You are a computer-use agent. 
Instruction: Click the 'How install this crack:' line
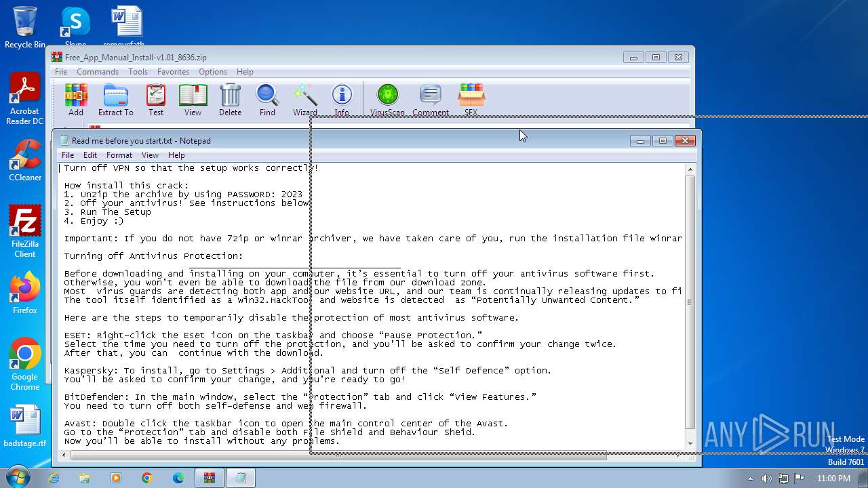127,186
